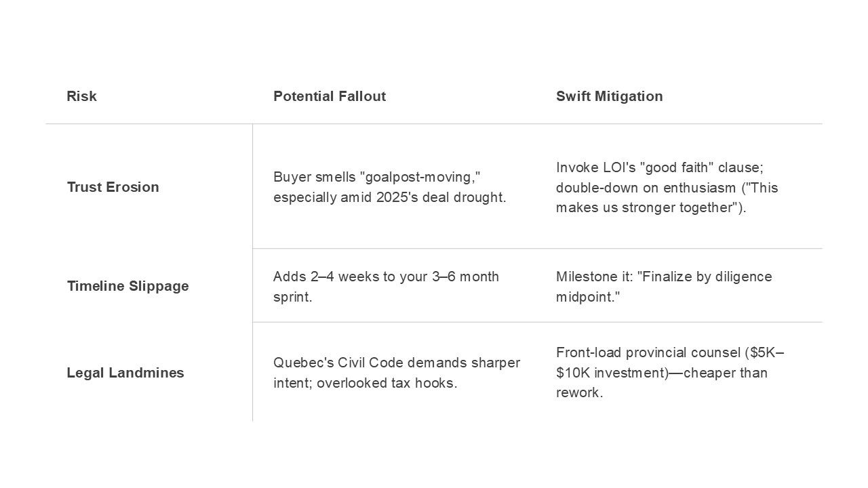Select the Potential Fallout header
The width and height of the screenshot is (868, 488).
click(330, 96)
